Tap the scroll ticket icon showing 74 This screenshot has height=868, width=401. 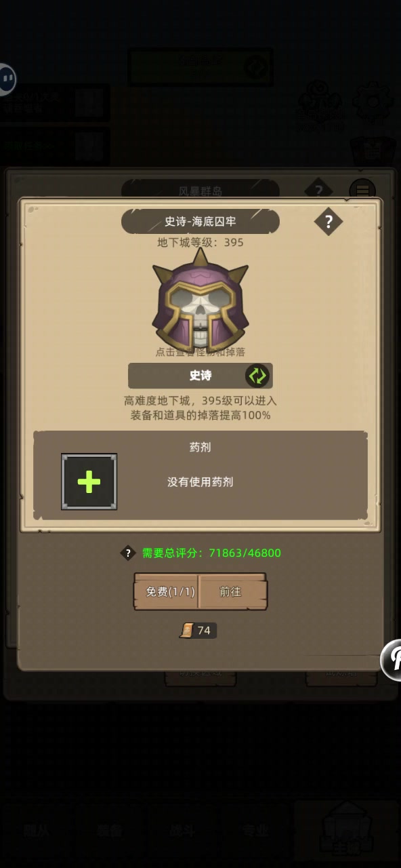click(187, 631)
